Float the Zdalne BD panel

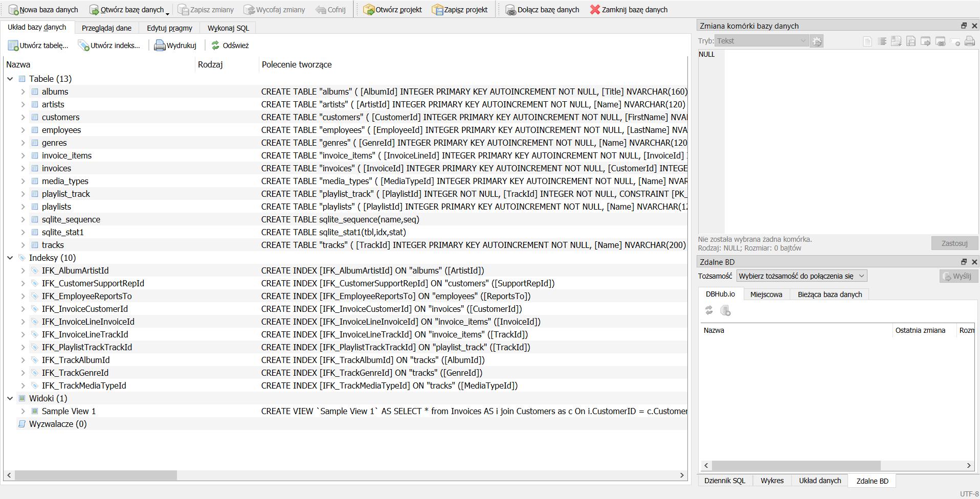[x=964, y=262]
